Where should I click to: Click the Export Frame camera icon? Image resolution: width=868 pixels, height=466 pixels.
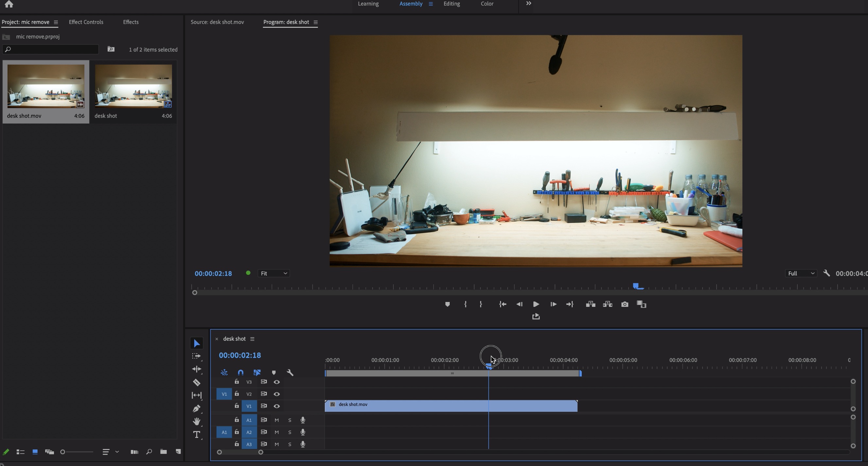[624, 304]
